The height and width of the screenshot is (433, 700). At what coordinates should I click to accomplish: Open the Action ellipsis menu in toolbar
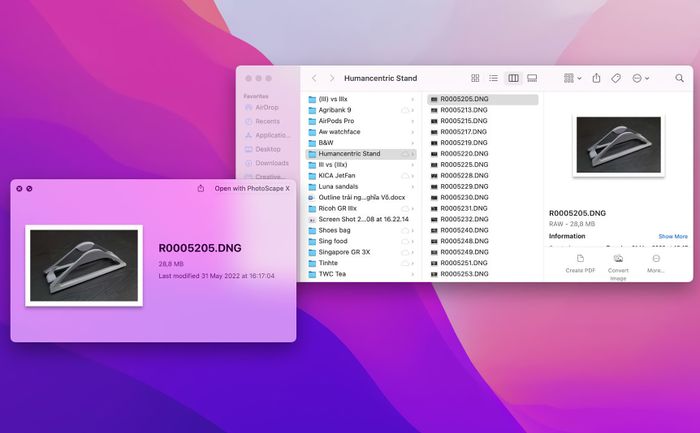pyautogui.click(x=641, y=78)
